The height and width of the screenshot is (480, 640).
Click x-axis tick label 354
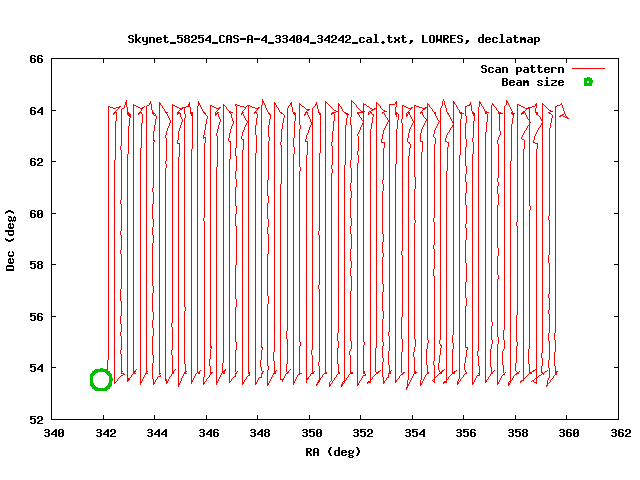415,433
